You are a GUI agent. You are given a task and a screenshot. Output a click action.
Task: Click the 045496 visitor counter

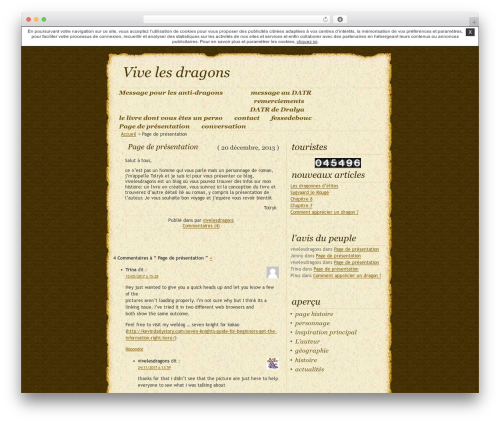coord(338,163)
